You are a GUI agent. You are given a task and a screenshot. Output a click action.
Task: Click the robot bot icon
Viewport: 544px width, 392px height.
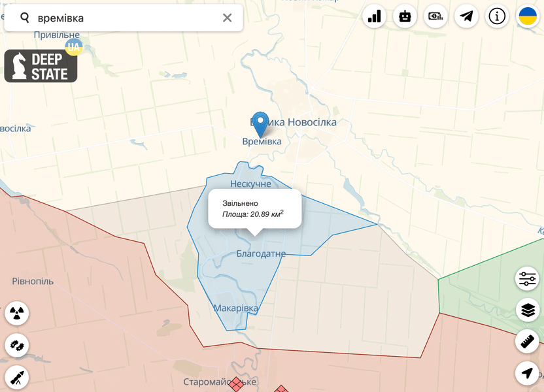coord(405,16)
